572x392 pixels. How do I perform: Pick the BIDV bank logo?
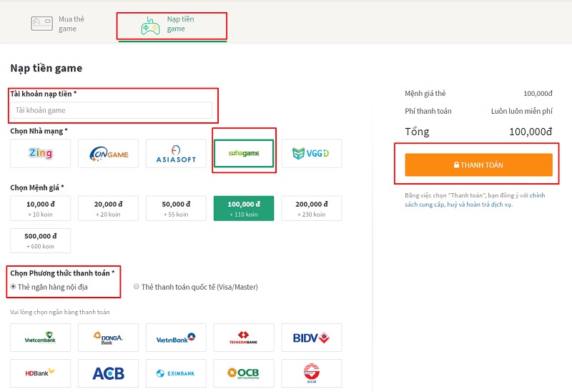pos(312,338)
